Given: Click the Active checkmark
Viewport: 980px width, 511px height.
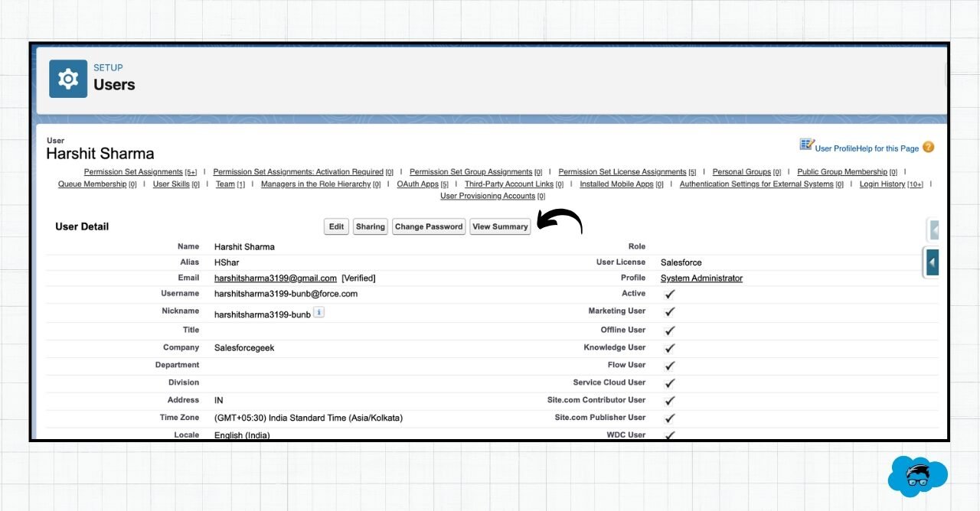Looking at the screenshot, I should [670, 294].
